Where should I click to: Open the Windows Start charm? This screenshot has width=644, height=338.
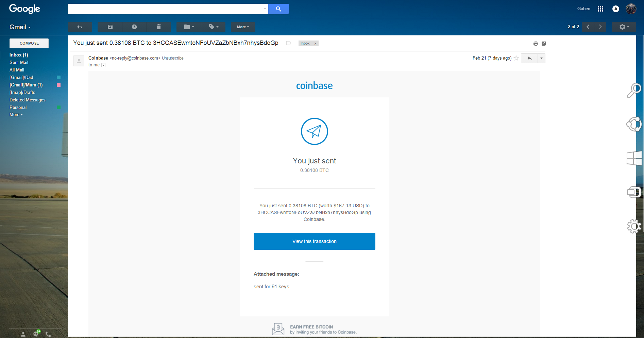pyautogui.click(x=634, y=158)
